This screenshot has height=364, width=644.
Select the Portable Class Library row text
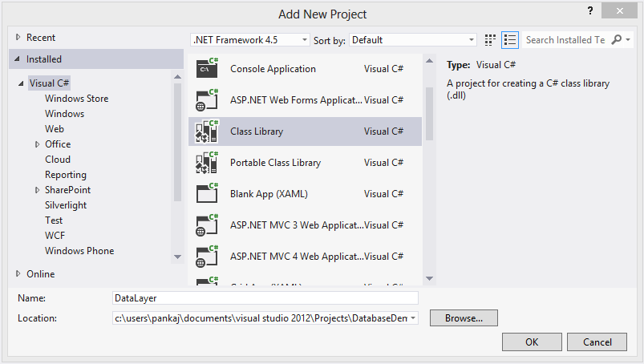[x=276, y=163]
